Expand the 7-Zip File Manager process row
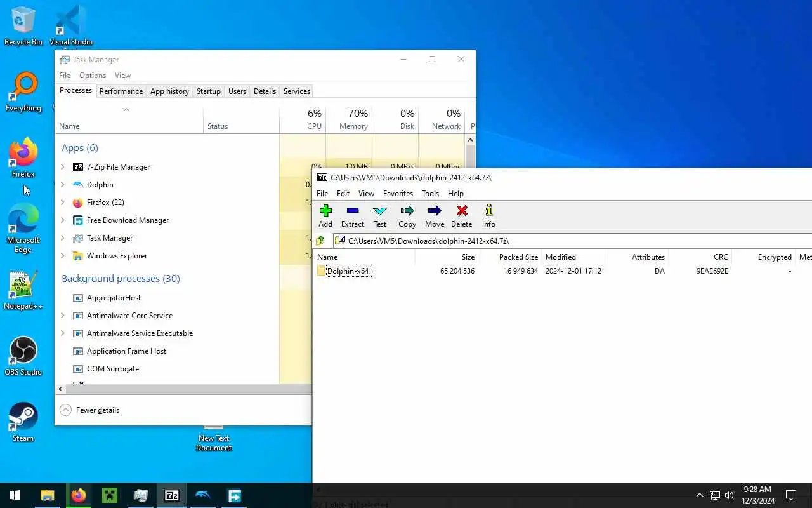812x508 pixels. click(63, 167)
